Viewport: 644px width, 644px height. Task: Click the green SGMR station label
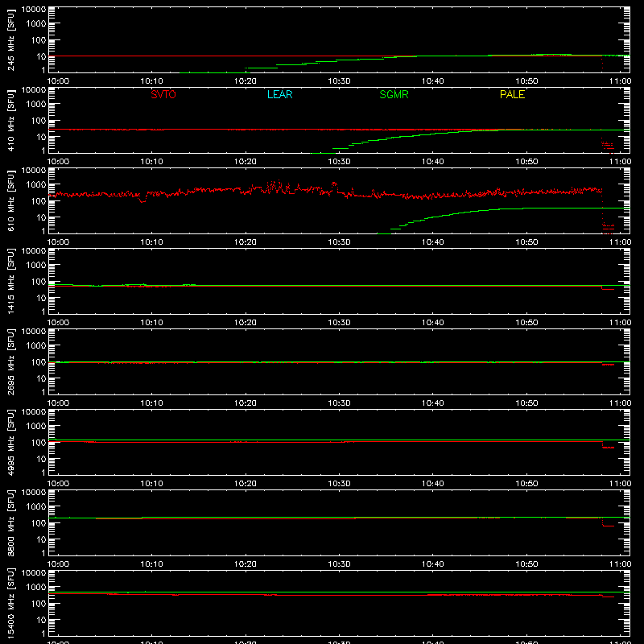click(394, 94)
